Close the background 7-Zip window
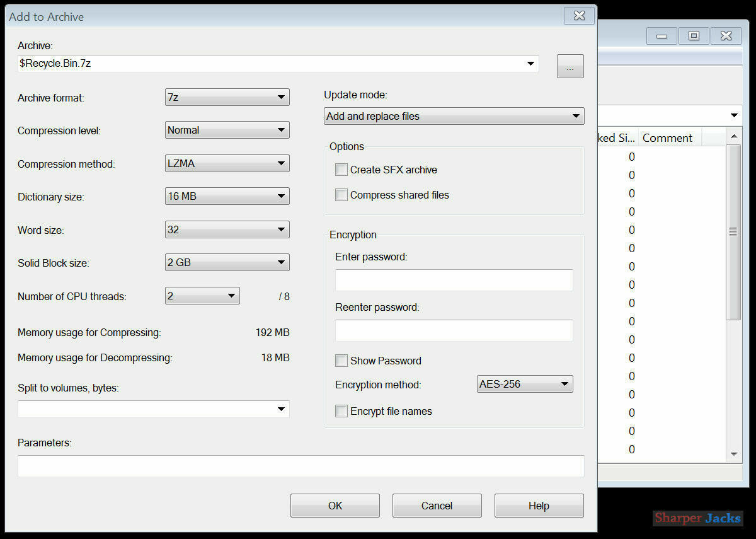Image resolution: width=756 pixels, height=539 pixels. pos(726,36)
